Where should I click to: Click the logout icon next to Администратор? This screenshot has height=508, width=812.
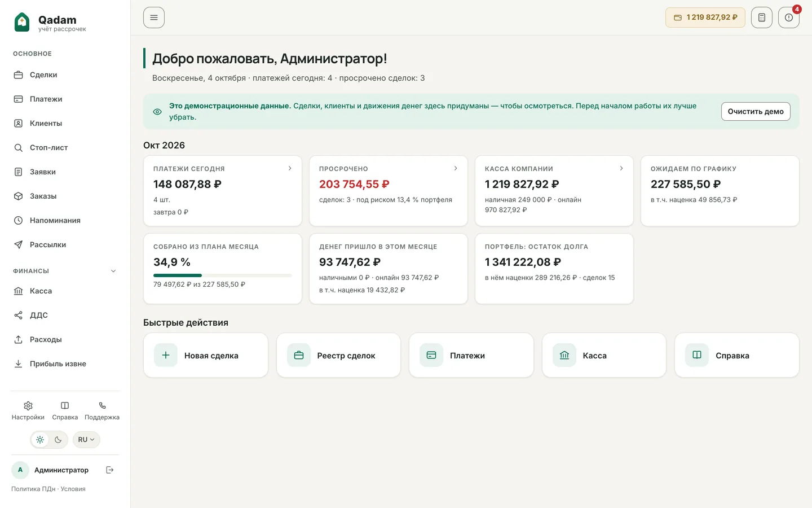click(110, 470)
